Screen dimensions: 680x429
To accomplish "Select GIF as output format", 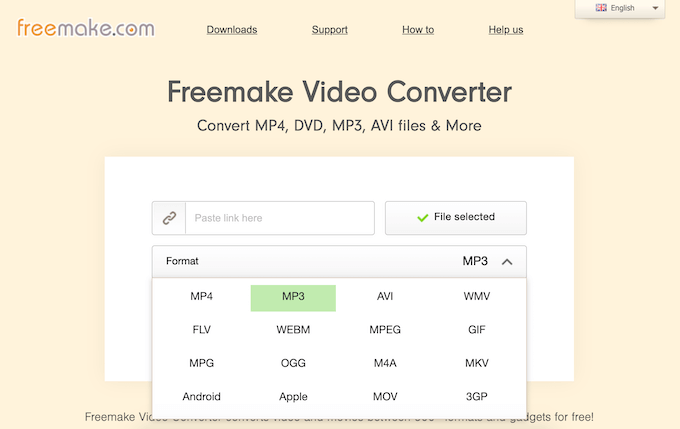I will (477, 330).
